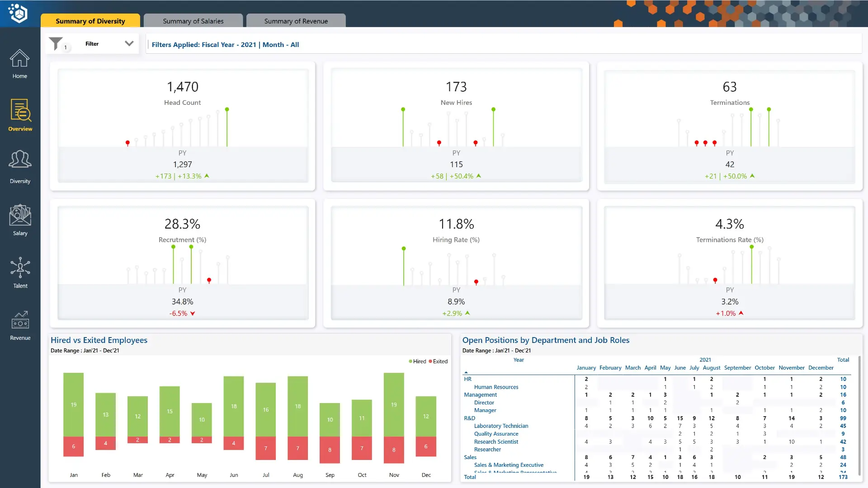Switch to Summary of Revenue tab
This screenshot has width=868, height=488.
296,21
